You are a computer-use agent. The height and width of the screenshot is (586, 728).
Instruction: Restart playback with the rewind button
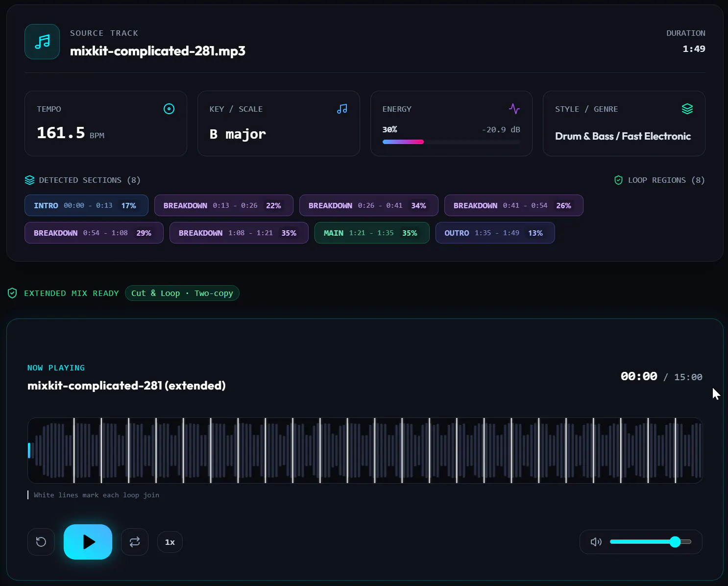[x=41, y=542]
